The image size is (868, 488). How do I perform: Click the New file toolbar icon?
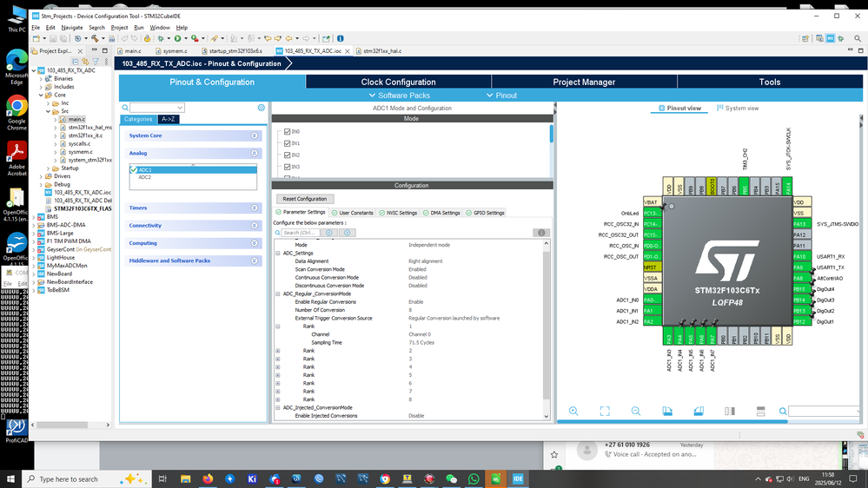point(36,39)
